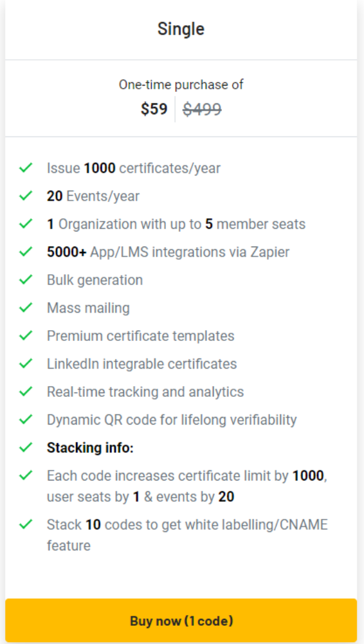Click checkmark beside Issue 1000 certificates/year
The width and height of the screenshot is (364, 644).
point(26,167)
